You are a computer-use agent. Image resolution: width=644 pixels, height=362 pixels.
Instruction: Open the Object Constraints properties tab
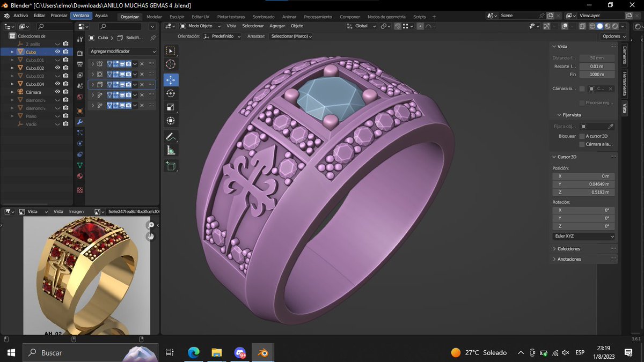point(80,154)
